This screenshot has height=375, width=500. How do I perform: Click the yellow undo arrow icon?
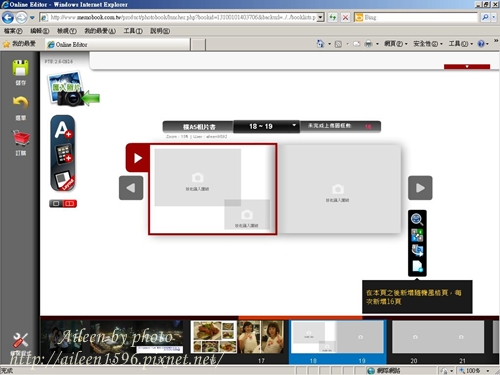(x=20, y=103)
